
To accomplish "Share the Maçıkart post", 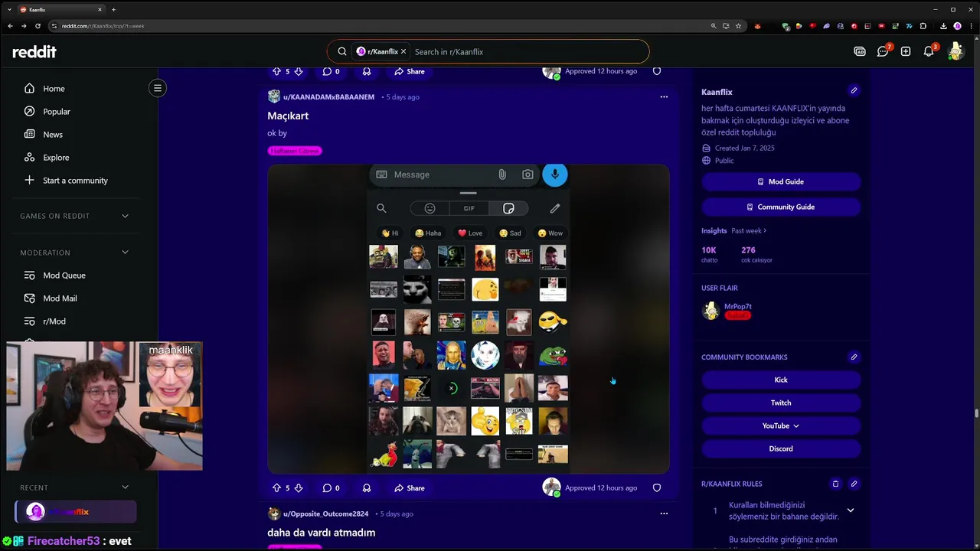I will pyautogui.click(x=409, y=488).
